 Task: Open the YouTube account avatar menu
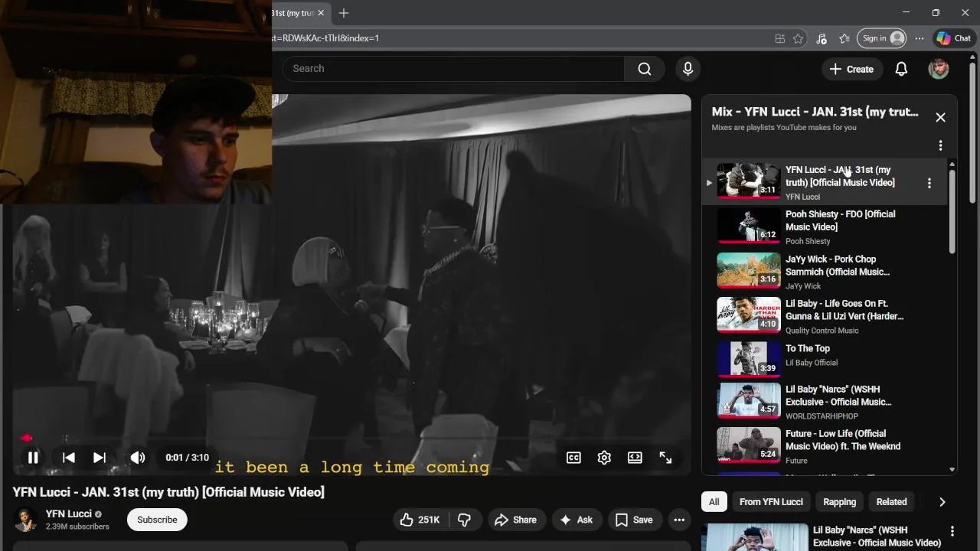tap(939, 69)
